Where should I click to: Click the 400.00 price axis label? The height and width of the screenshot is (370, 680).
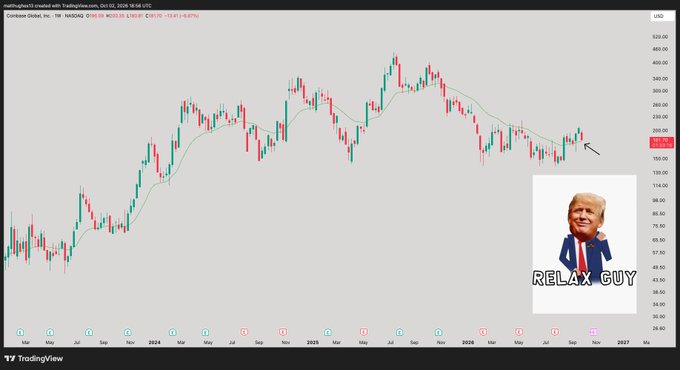[x=660, y=63]
